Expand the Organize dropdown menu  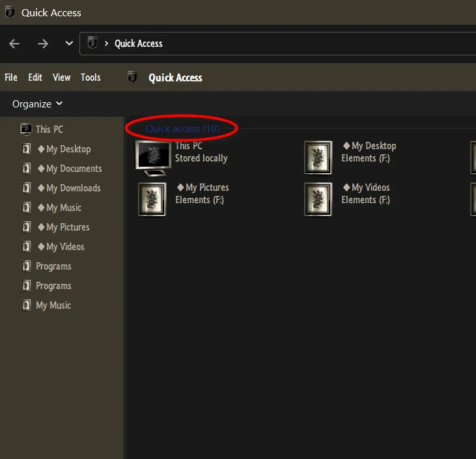tap(37, 104)
